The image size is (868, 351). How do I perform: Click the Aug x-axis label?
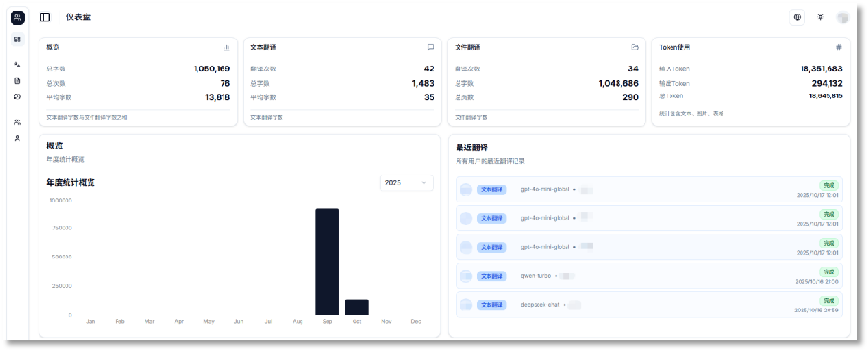click(x=298, y=322)
